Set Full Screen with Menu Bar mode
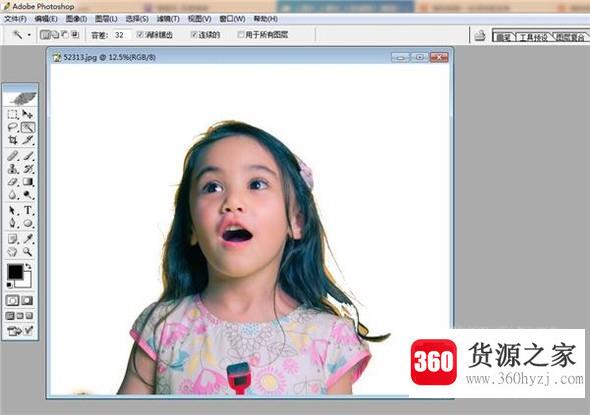Screen dimensions: 590x415 click(x=20, y=316)
